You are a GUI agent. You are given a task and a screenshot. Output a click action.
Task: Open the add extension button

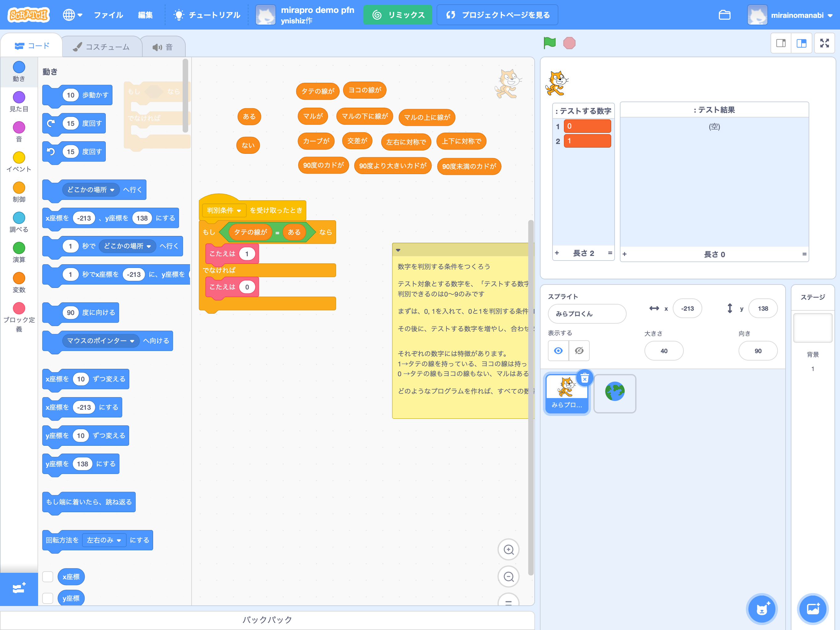(x=19, y=588)
